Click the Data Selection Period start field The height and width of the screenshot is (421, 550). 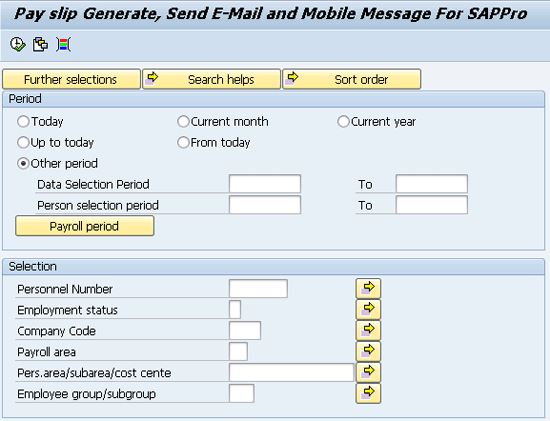click(x=265, y=184)
